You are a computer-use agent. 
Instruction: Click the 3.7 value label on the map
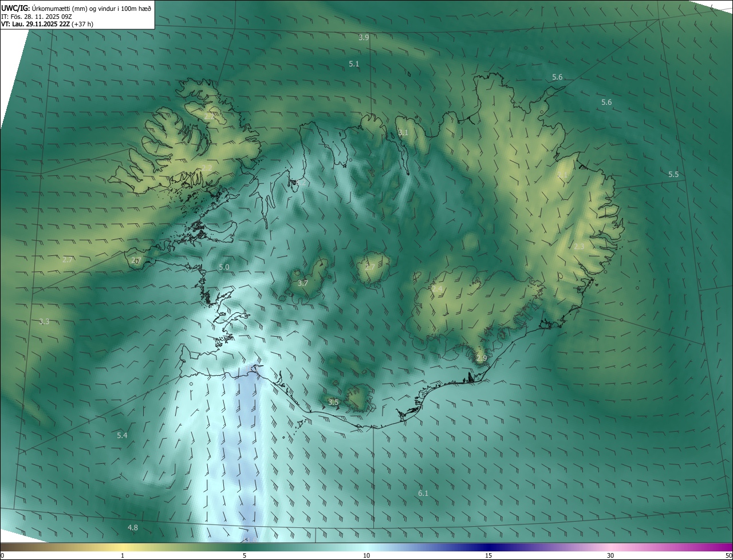pyautogui.click(x=303, y=283)
